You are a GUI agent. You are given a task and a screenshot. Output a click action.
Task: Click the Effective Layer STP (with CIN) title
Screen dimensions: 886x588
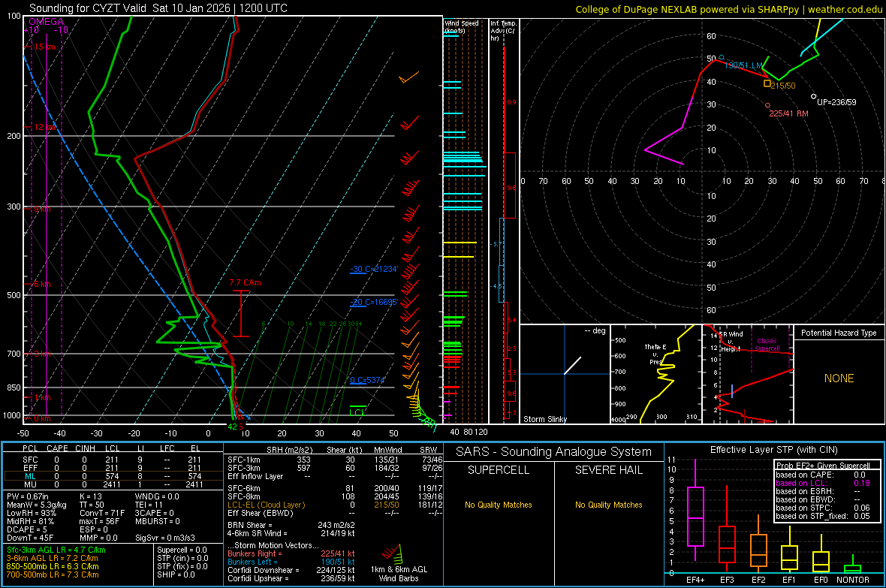click(x=773, y=450)
